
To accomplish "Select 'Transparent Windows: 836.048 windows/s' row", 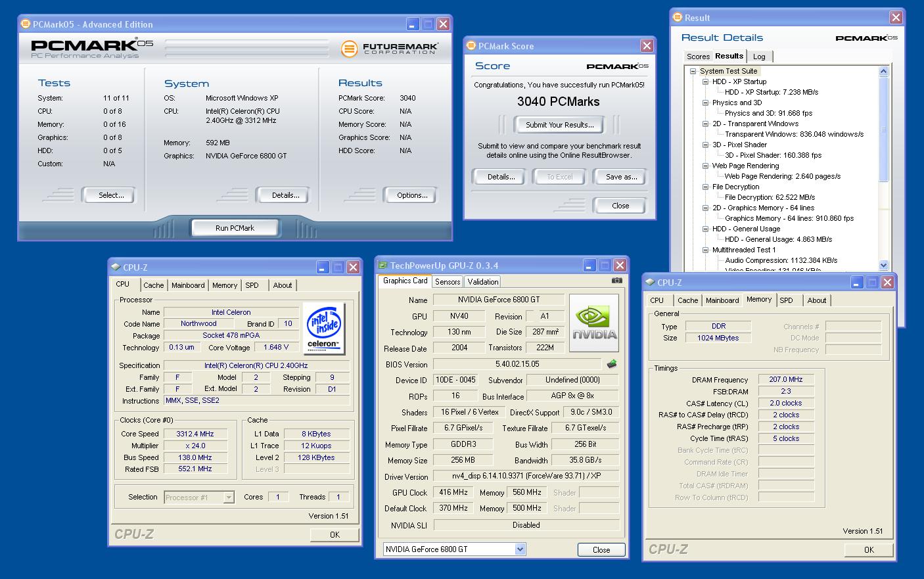I will 794,134.
